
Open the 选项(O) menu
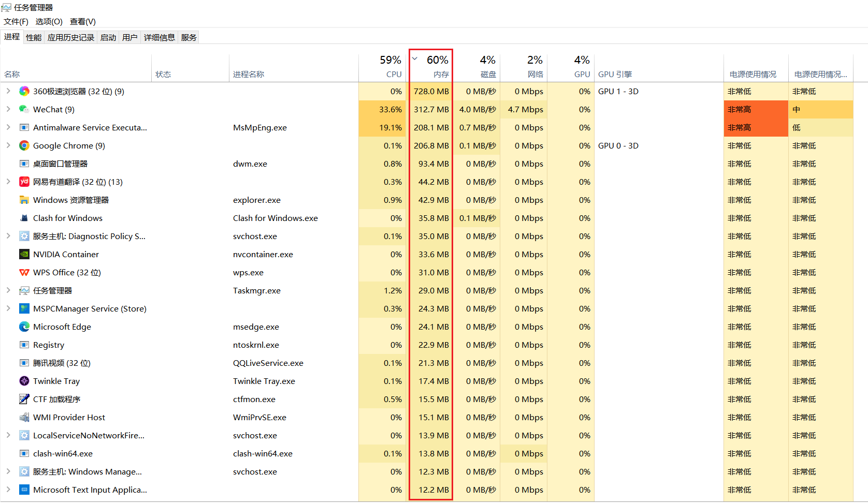[x=49, y=22]
